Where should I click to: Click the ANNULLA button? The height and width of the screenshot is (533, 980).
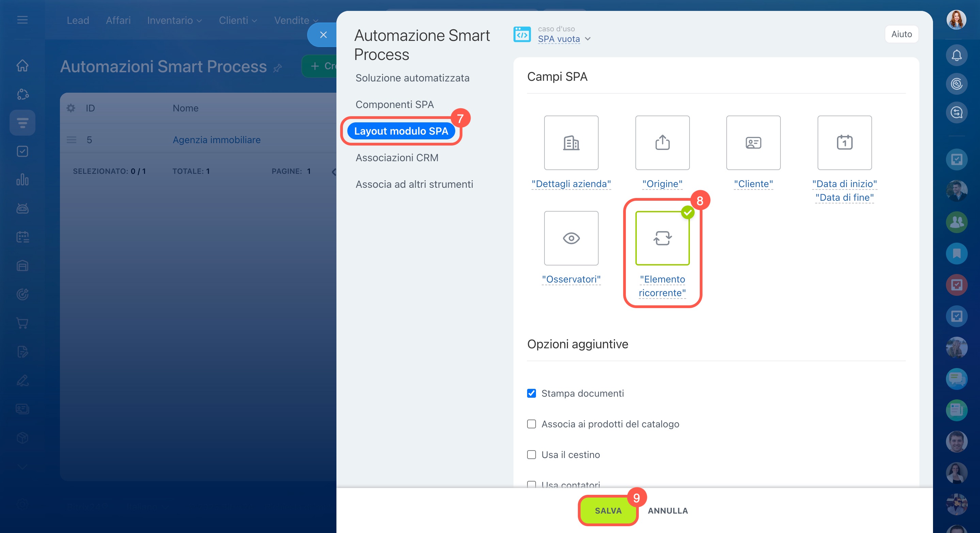point(668,511)
